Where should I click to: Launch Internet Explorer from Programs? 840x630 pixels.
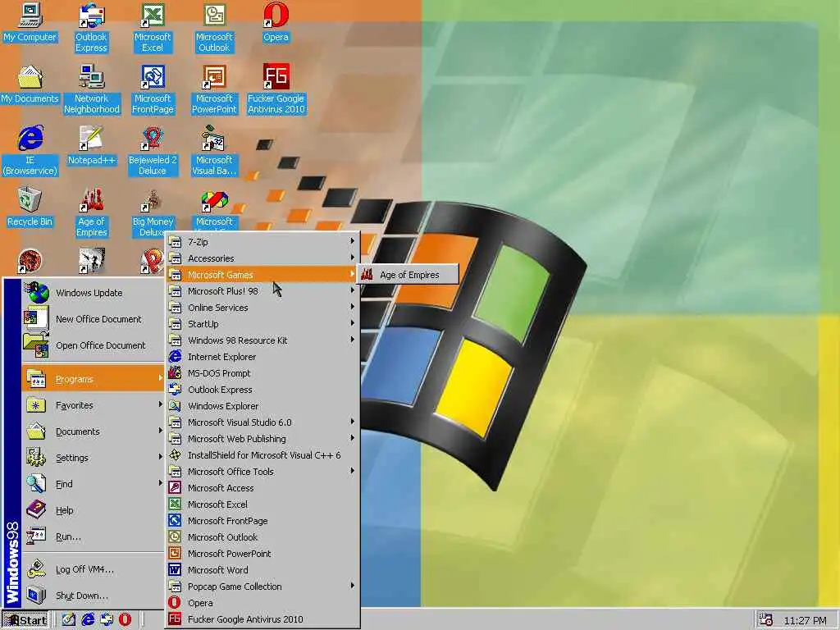tap(262, 357)
